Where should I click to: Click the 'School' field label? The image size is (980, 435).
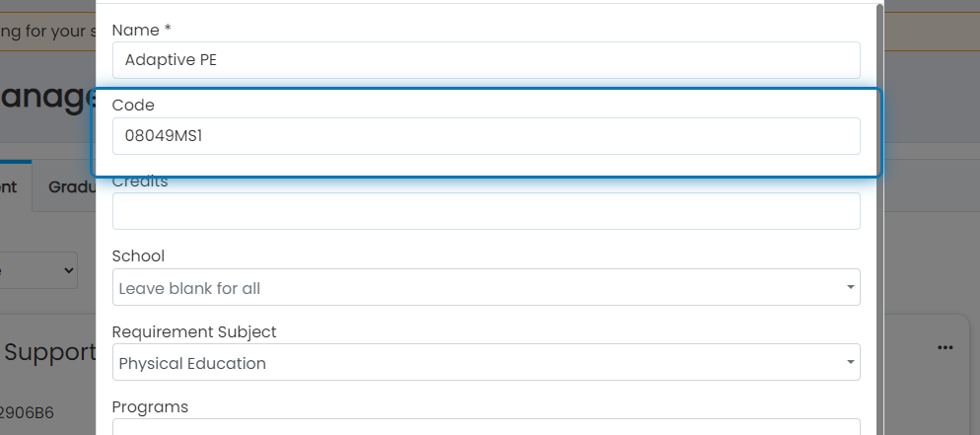point(138,256)
